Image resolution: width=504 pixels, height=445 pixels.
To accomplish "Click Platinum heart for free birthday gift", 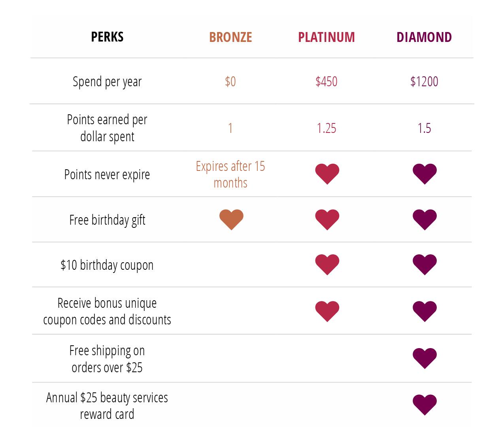I will coord(327,219).
